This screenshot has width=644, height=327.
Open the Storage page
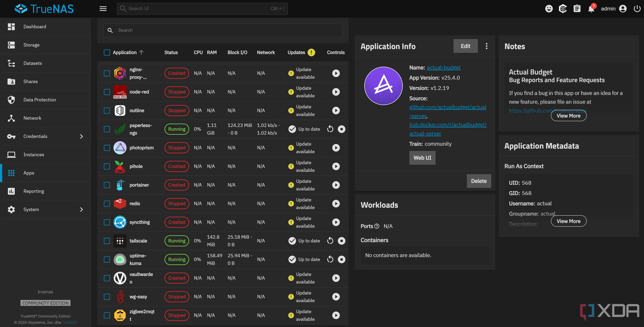click(45, 45)
